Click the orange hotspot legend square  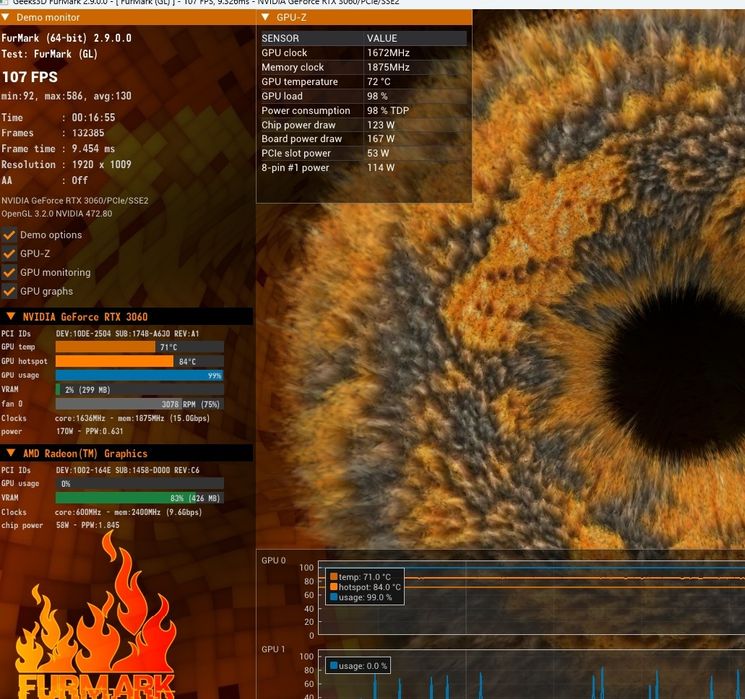[334, 587]
